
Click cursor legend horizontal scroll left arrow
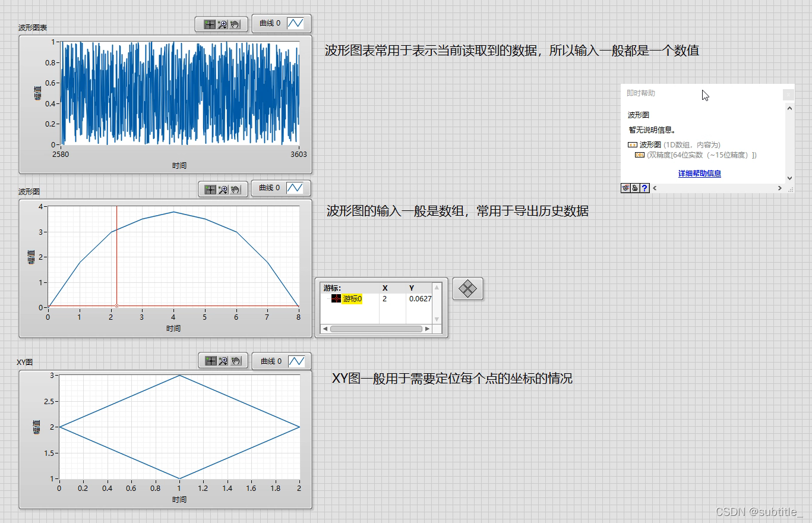pos(325,329)
